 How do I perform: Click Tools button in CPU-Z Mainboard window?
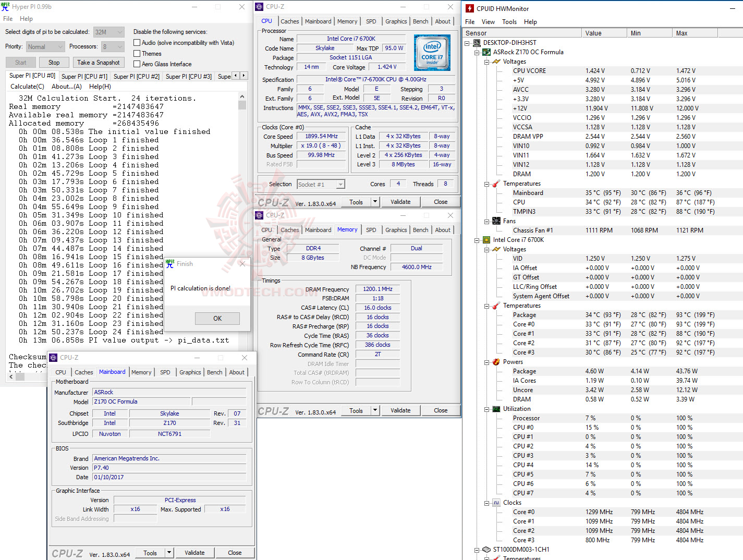pyautogui.click(x=150, y=553)
